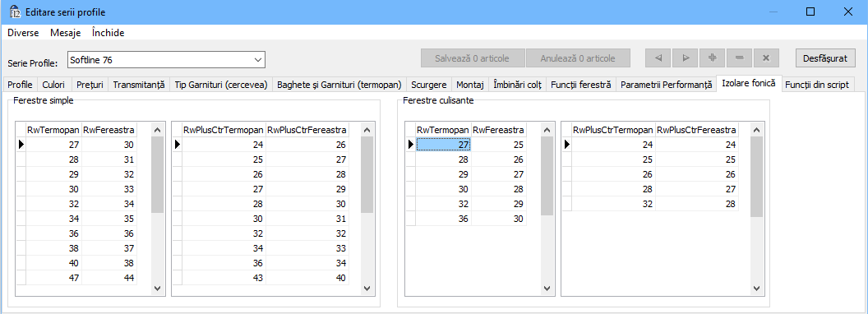The image size is (868, 314).
Task: Click the cancel X navigator button
Action: tap(767, 58)
